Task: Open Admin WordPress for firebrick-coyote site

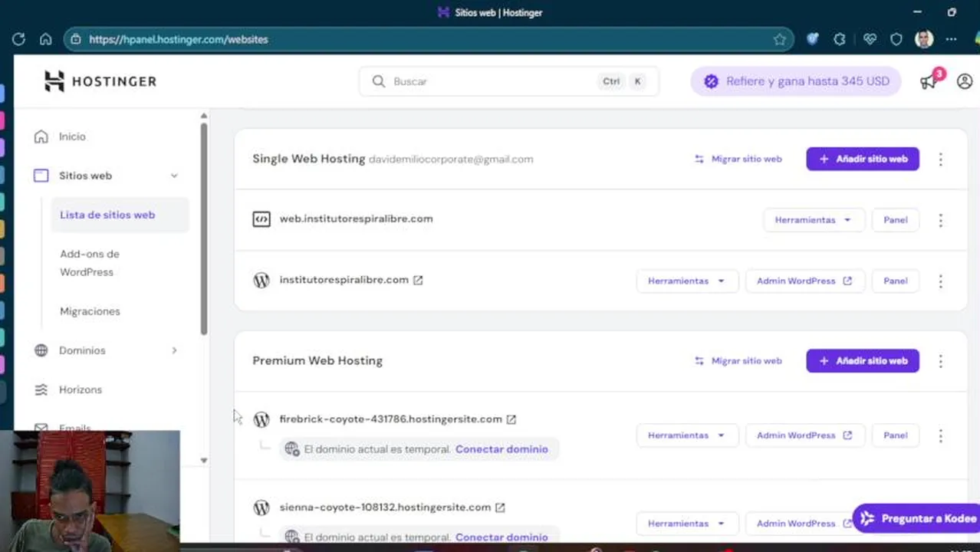Action: [x=804, y=435]
